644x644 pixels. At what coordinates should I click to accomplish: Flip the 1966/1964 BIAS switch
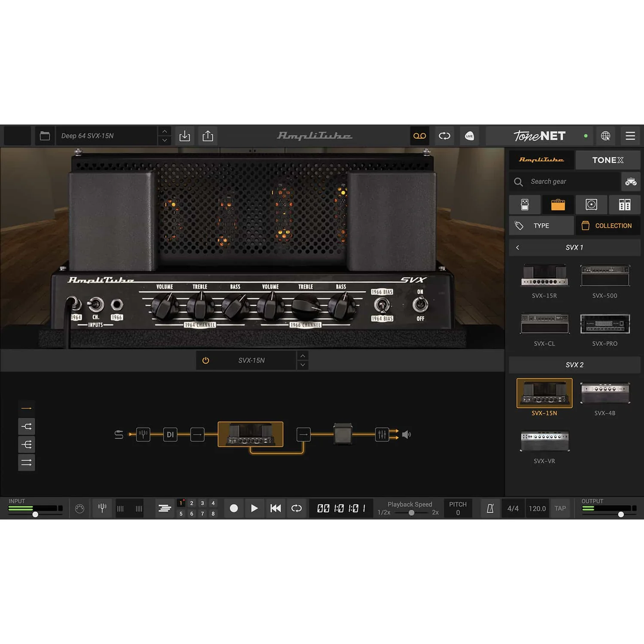tap(382, 305)
